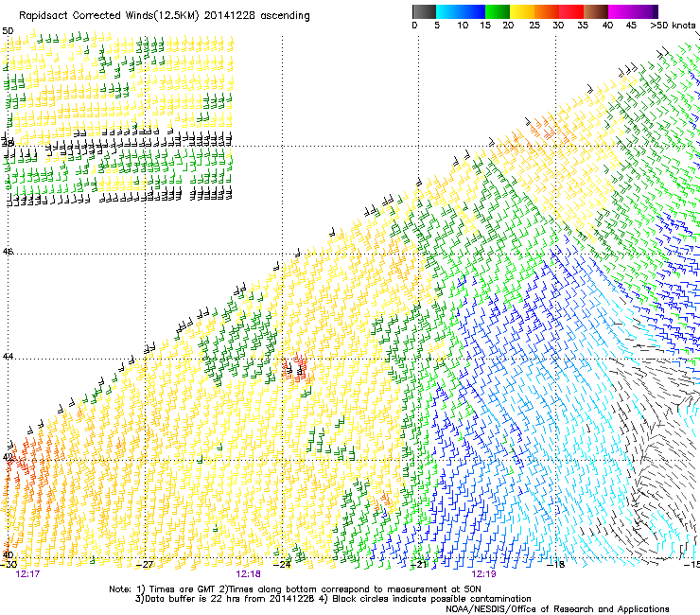Click the '44' latitude axis label
This screenshot has width=700, height=615.
pos(8,357)
